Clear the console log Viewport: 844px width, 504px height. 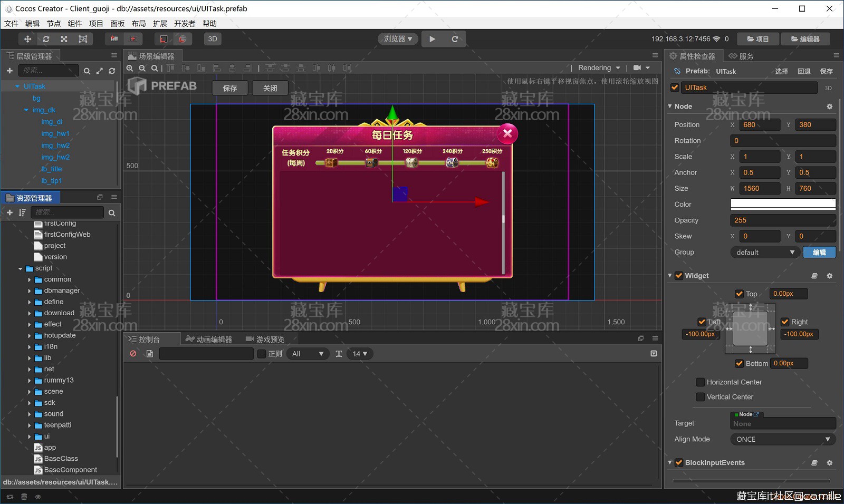133,354
